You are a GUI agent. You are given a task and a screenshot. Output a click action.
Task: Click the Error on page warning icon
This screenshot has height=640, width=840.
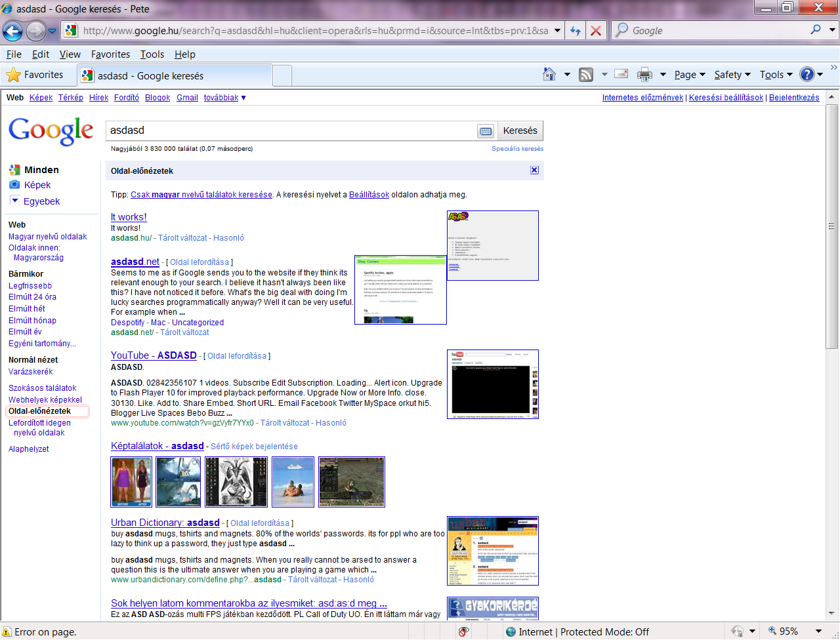[7, 632]
